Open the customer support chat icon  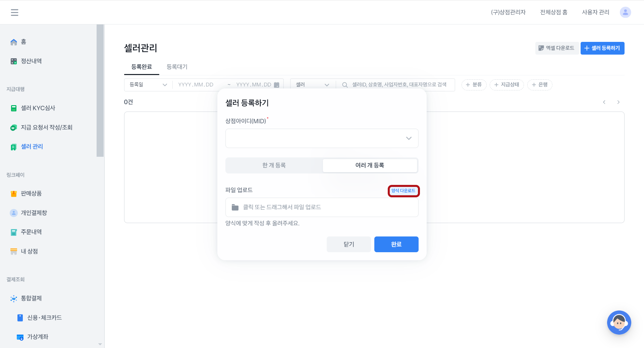619,323
